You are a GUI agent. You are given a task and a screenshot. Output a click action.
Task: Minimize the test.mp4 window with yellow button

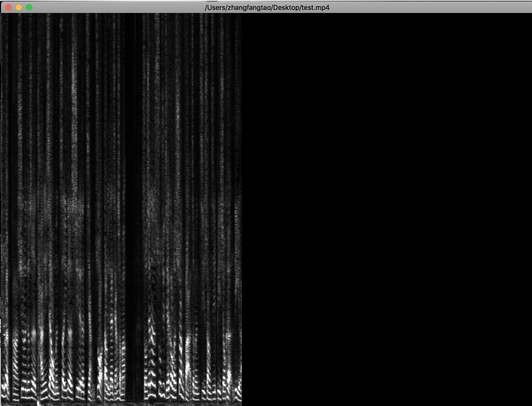coord(19,7)
